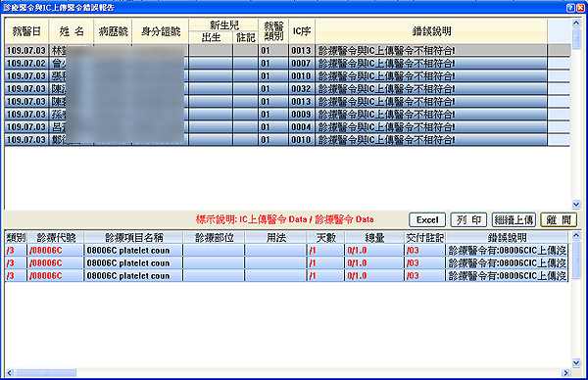
Task: Click the lower table scroll-down arrow
Action: click(576, 362)
